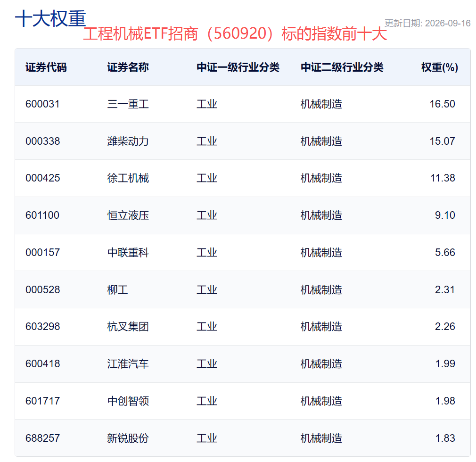The height and width of the screenshot is (462, 476).
Task: Click the stock name 中创智领
Action: tap(128, 401)
